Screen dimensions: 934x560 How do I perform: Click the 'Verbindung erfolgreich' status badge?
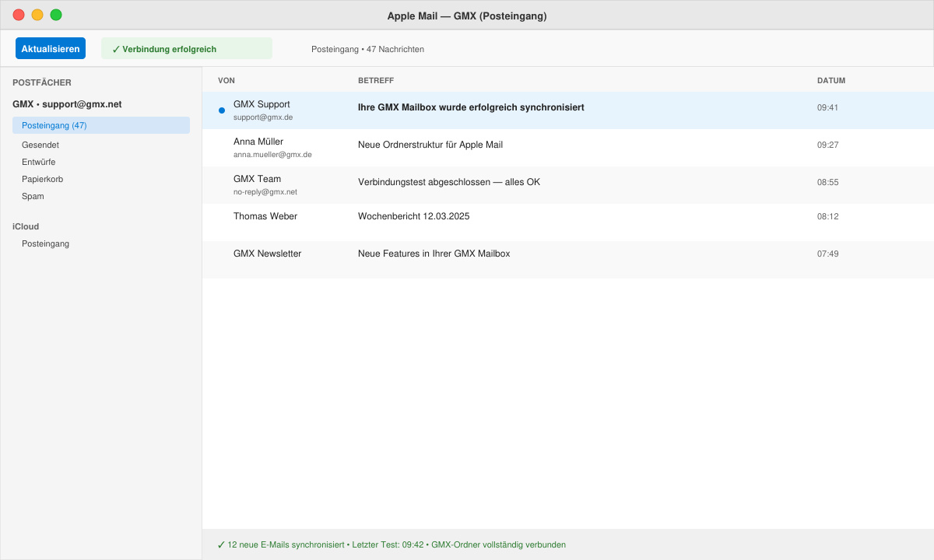(187, 48)
